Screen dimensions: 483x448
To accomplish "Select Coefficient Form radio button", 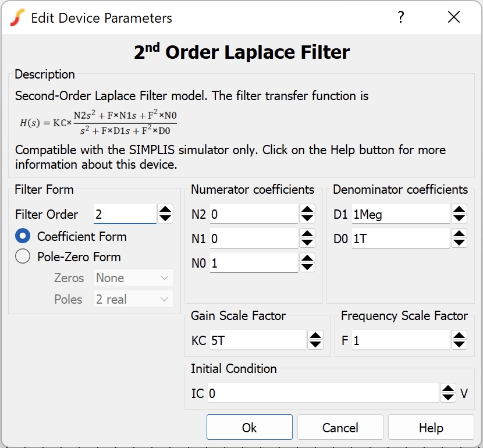I will point(23,236).
